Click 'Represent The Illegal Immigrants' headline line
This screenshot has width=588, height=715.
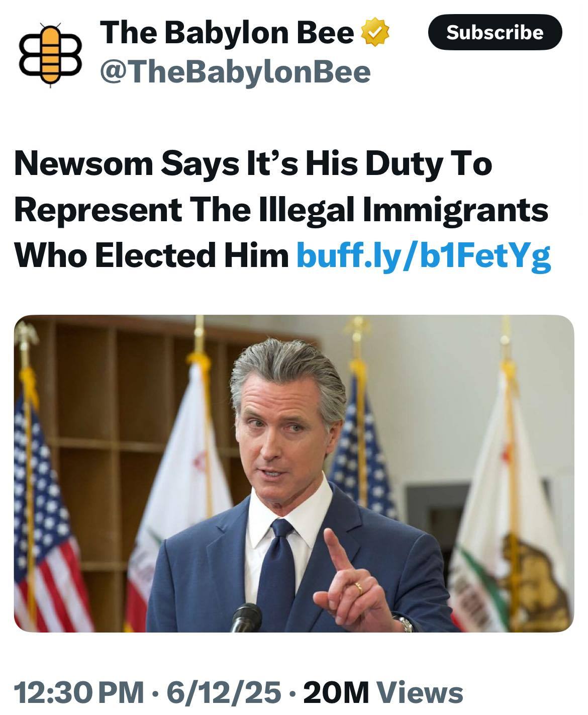281,209
